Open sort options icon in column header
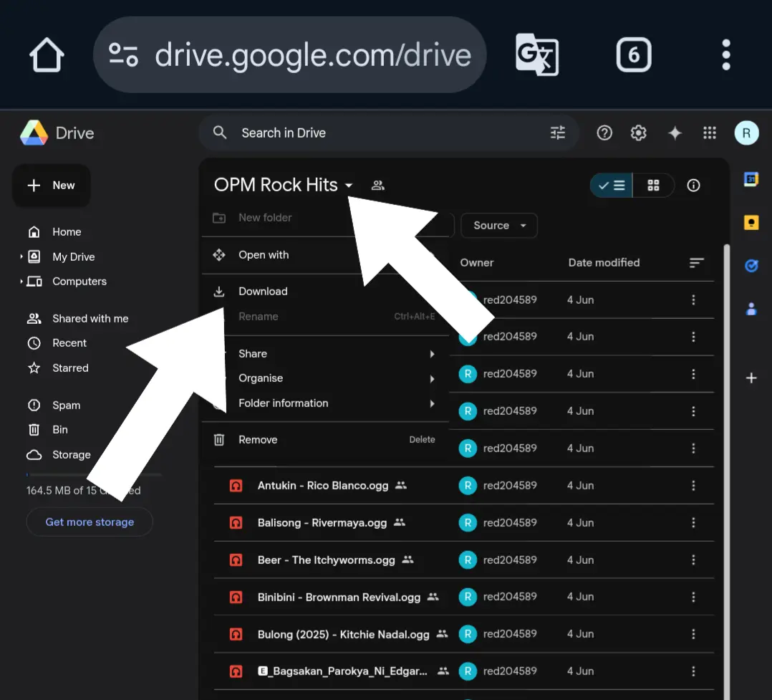This screenshot has height=700, width=772. pyautogui.click(x=696, y=262)
